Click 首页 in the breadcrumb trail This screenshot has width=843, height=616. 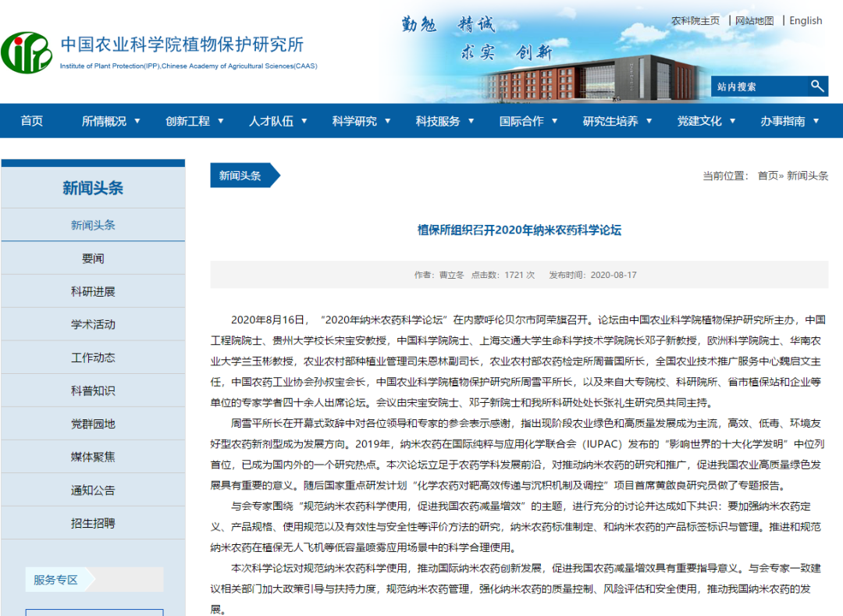click(768, 176)
